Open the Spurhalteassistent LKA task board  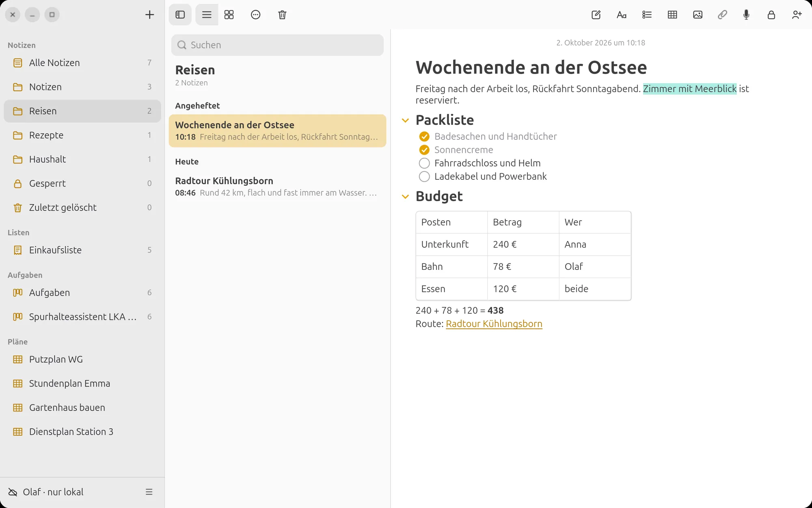coord(82,317)
